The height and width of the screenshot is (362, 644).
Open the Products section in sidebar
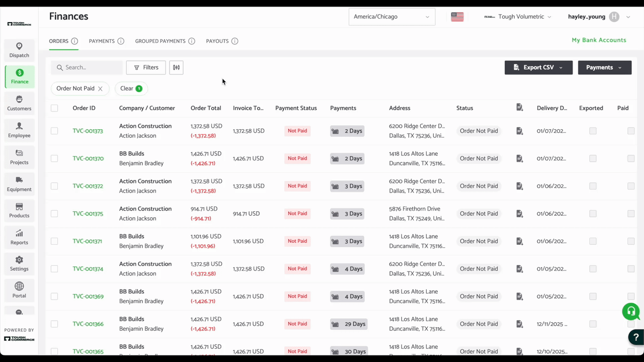[x=19, y=211]
